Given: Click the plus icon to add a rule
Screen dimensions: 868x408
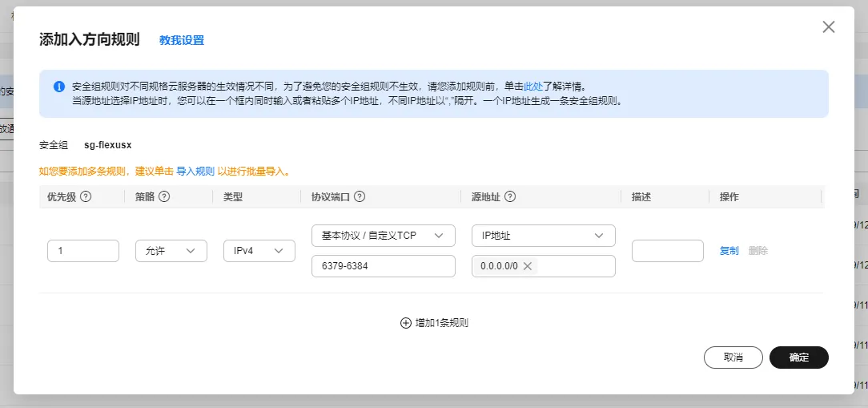Looking at the screenshot, I should (405, 323).
